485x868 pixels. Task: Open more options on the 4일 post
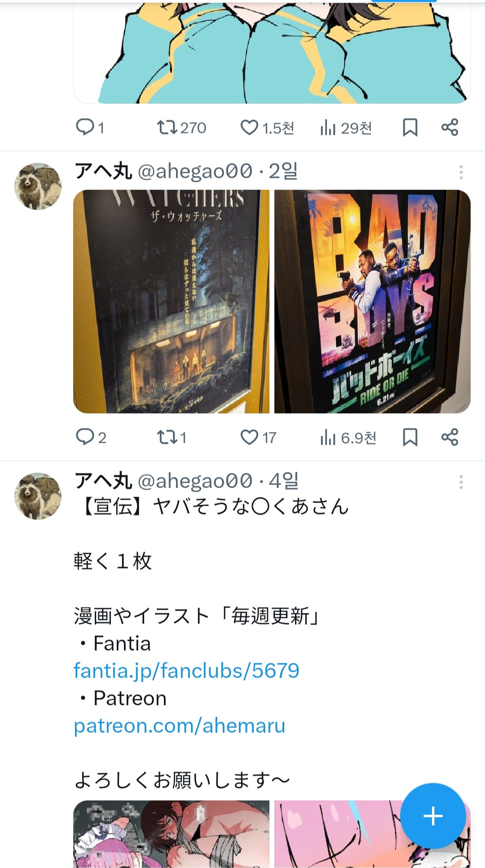[x=461, y=482]
